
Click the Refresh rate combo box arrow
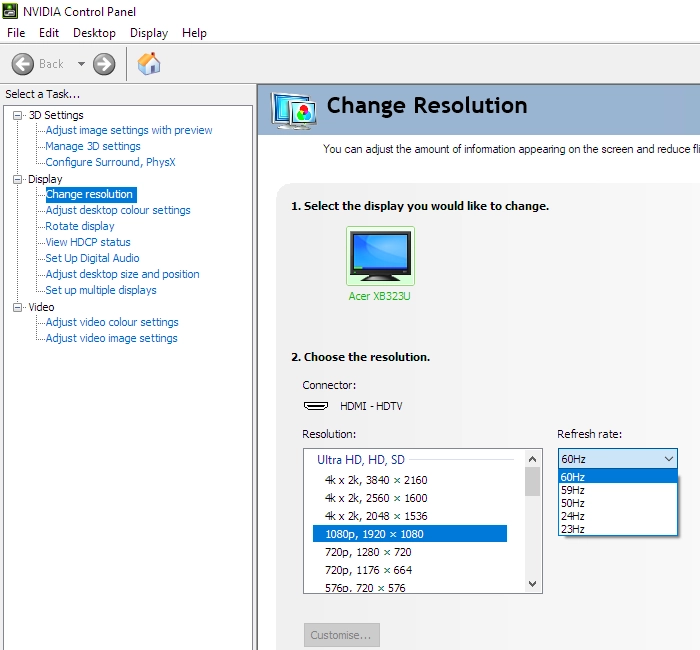point(669,459)
